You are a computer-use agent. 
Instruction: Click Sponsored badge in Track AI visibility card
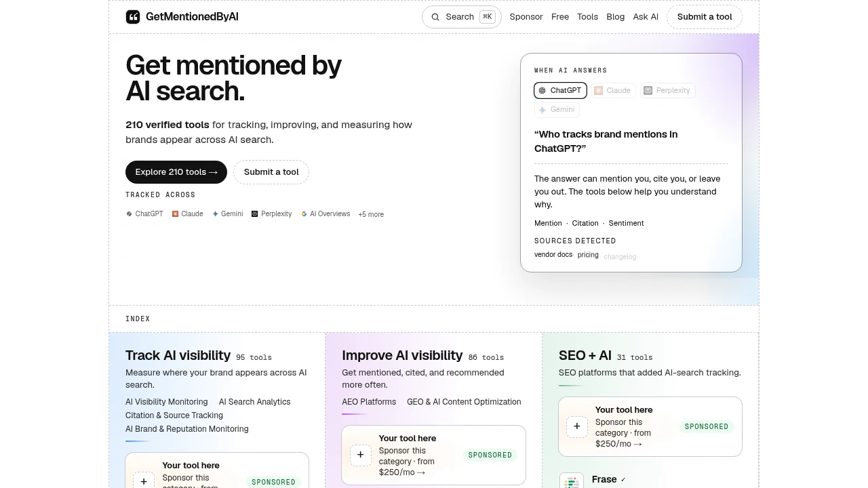pos(273,482)
